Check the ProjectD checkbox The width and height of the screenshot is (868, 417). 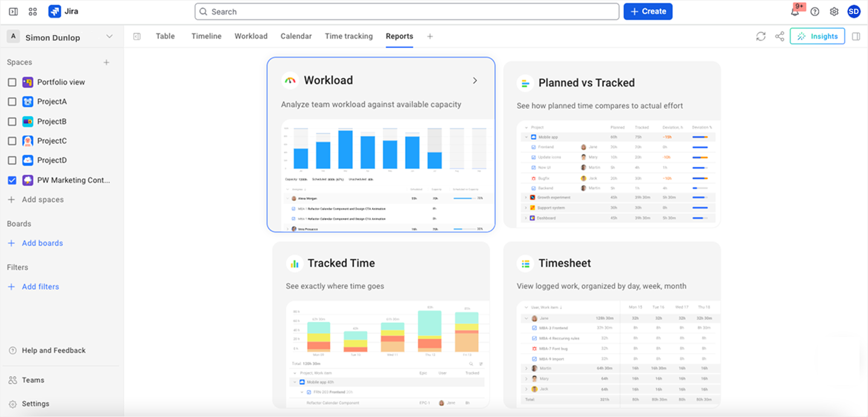tap(12, 160)
